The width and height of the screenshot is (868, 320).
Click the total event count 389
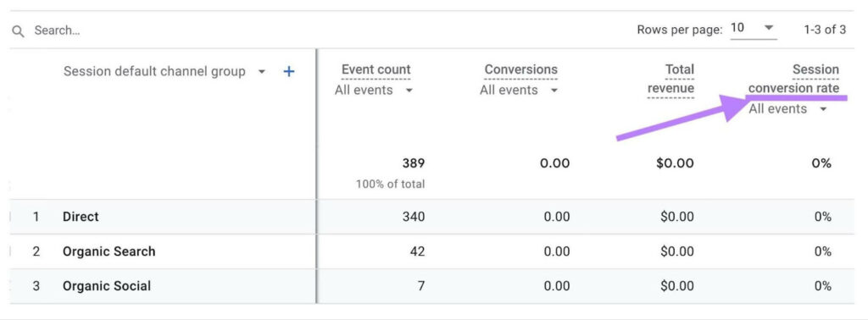414,163
